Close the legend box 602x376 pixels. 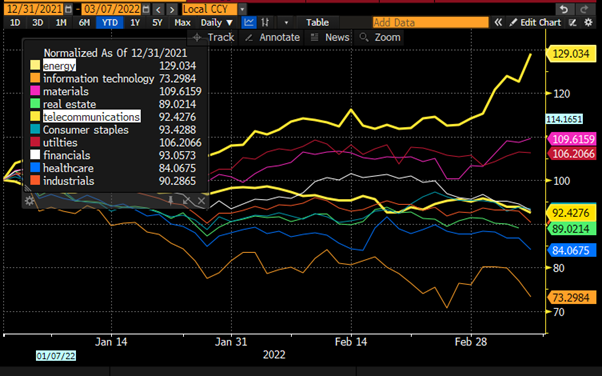pyautogui.click(x=202, y=200)
